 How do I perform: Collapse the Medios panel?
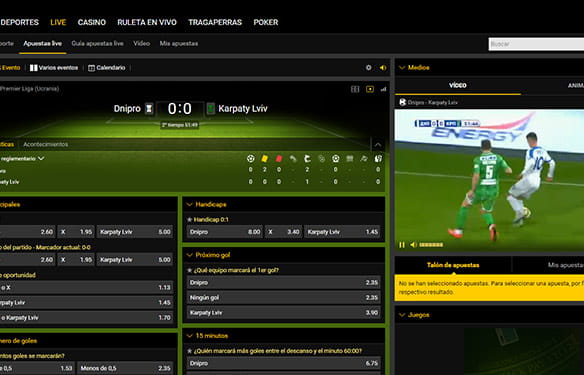tap(402, 67)
